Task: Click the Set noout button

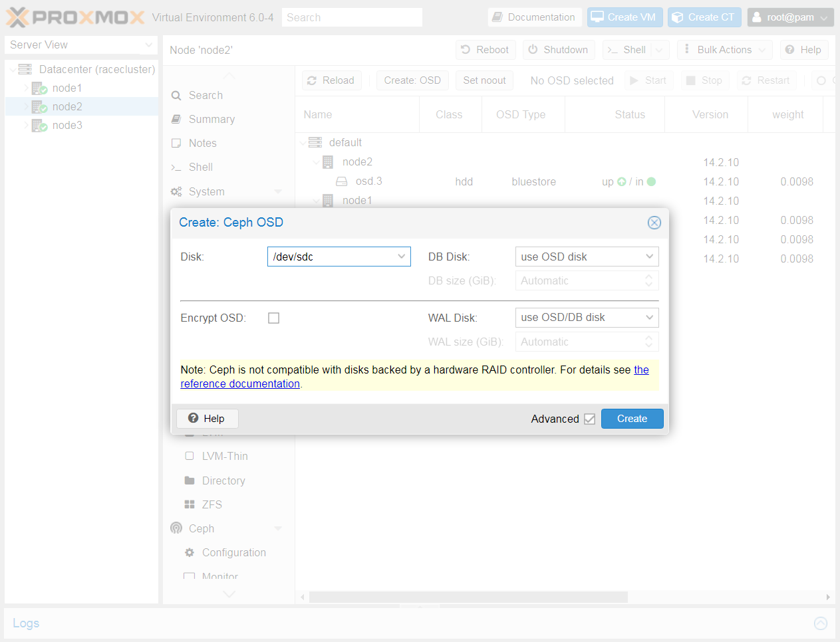Action: 484,80
